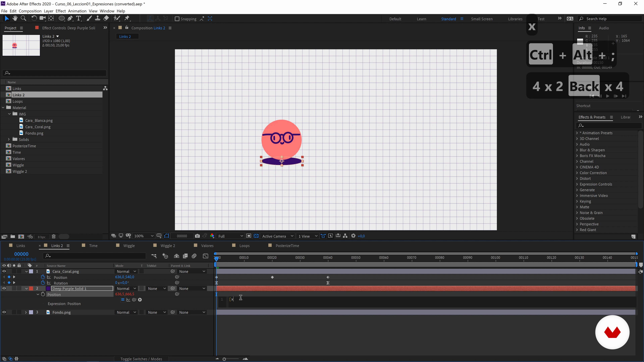Select the Ellipse shape tool
Image resolution: width=644 pixels, height=362 pixels.
coord(62,18)
